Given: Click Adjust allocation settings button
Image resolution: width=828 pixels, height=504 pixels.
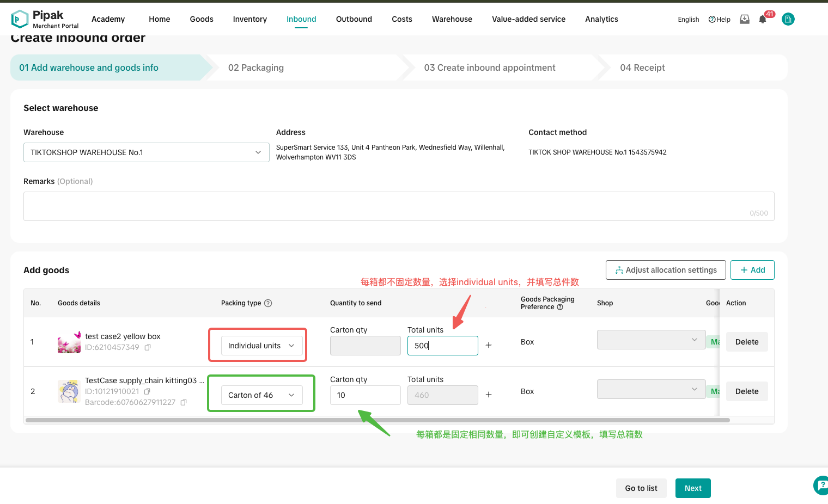Looking at the screenshot, I should click(665, 270).
